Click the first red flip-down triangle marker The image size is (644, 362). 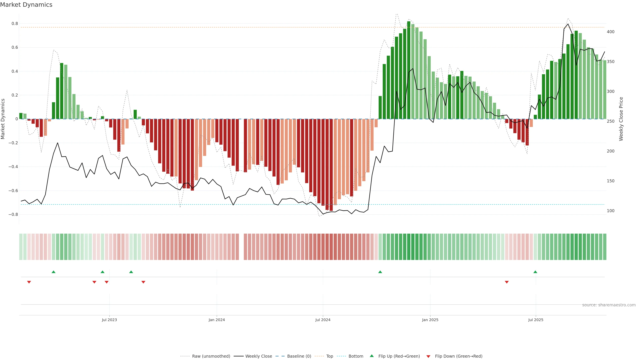coord(29,282)
